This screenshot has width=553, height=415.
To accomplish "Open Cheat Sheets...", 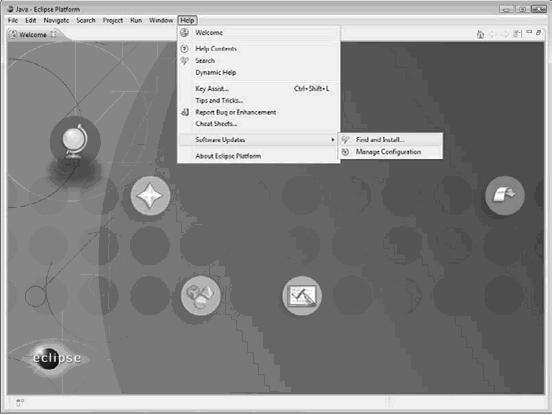I will [x=216, y=124].
